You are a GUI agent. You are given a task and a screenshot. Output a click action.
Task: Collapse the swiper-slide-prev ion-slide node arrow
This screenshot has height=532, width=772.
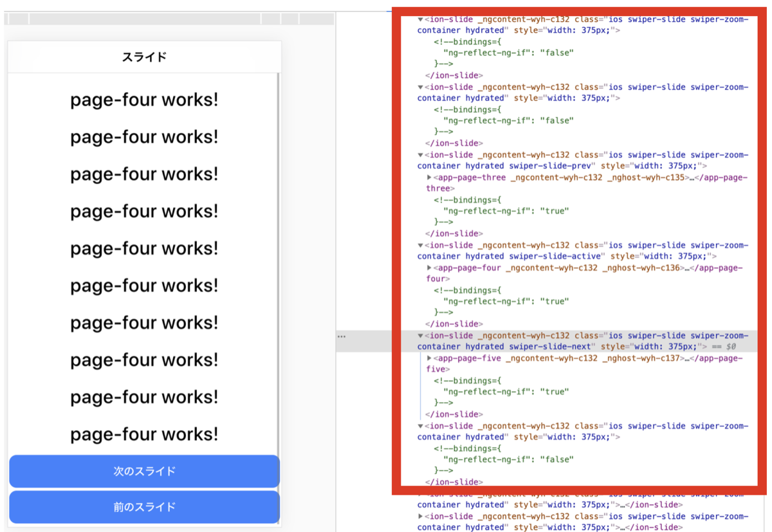pyautogui.click(x=421, y=155)
